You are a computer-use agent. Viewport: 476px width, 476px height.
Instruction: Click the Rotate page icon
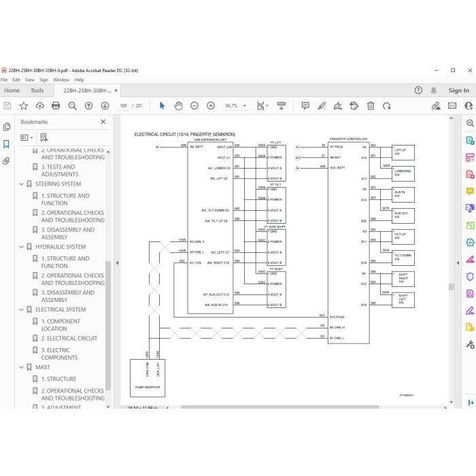[x=386, y=105]
